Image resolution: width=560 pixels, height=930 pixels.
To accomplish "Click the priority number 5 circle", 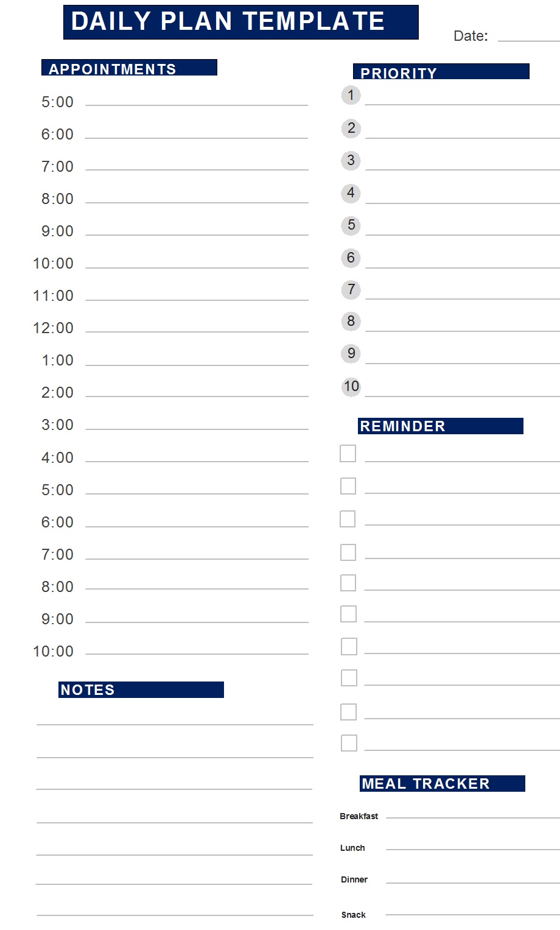I will point(351,225).
